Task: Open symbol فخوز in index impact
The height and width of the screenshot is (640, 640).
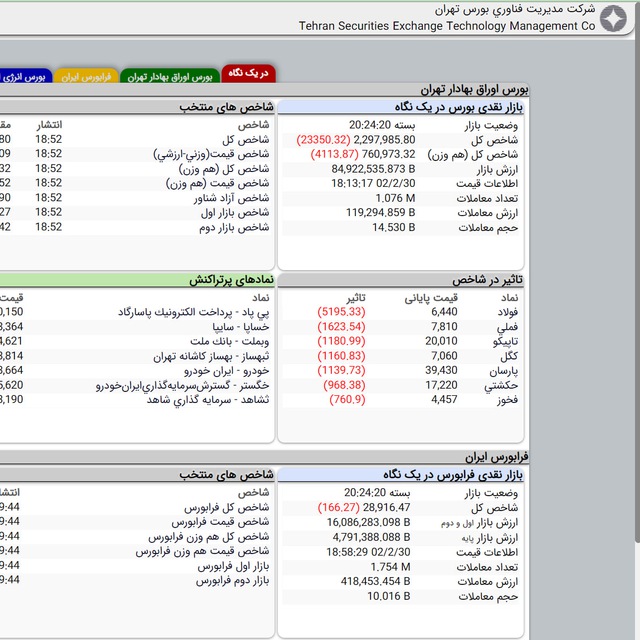Action: point(507,400)
